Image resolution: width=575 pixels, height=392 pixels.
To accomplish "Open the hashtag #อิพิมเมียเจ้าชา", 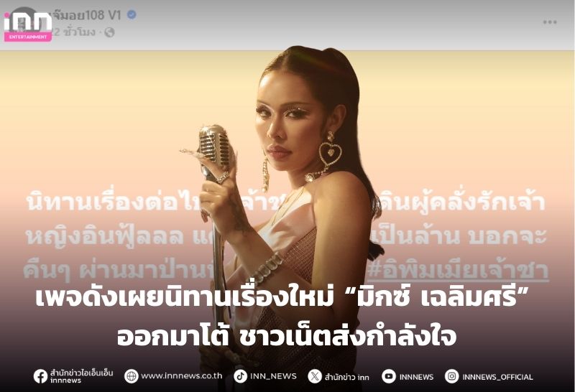I will 459,271.
